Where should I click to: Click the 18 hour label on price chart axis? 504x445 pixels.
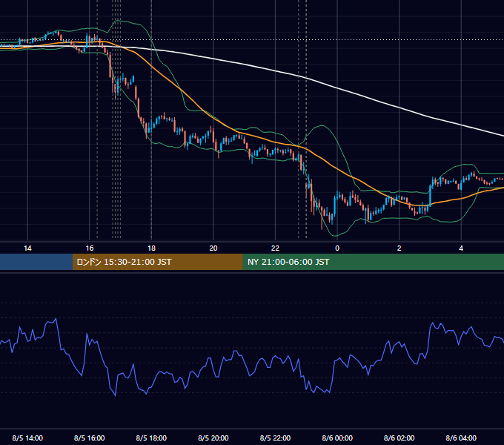pyautogui.click(x=151, y=248)
